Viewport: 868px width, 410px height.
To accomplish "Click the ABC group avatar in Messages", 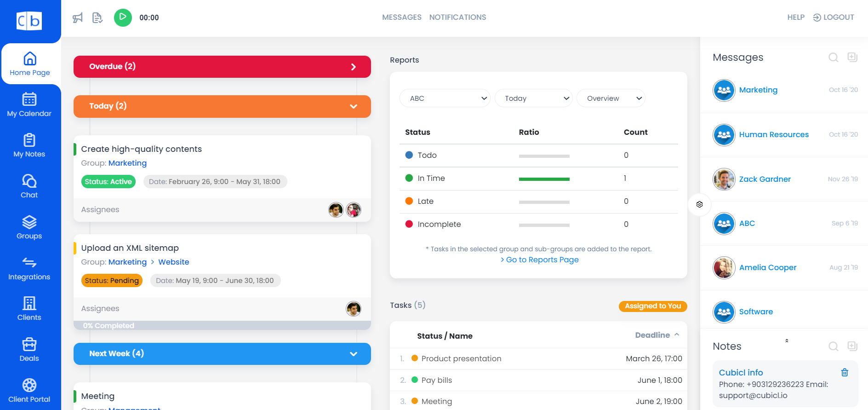I will [x=724, y=224].
